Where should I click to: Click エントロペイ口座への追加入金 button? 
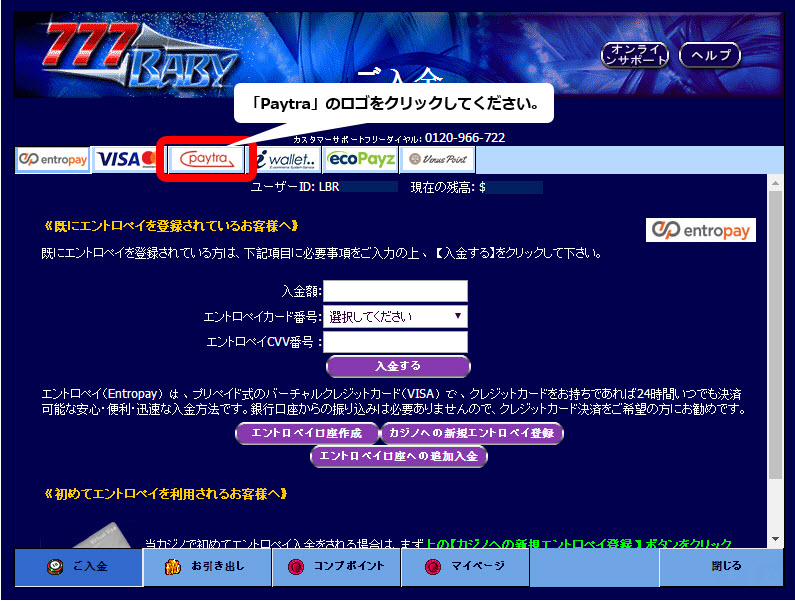[x=399, y=456]
